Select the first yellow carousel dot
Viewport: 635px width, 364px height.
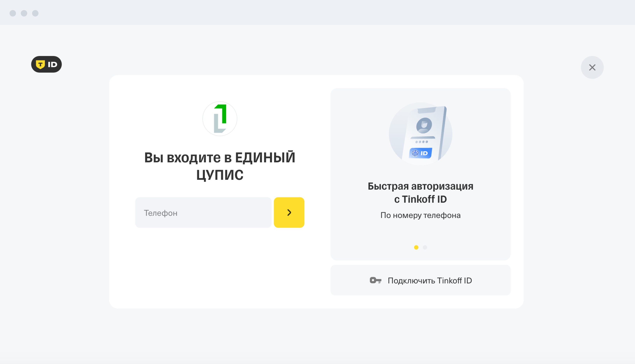[x=416, y=247]
